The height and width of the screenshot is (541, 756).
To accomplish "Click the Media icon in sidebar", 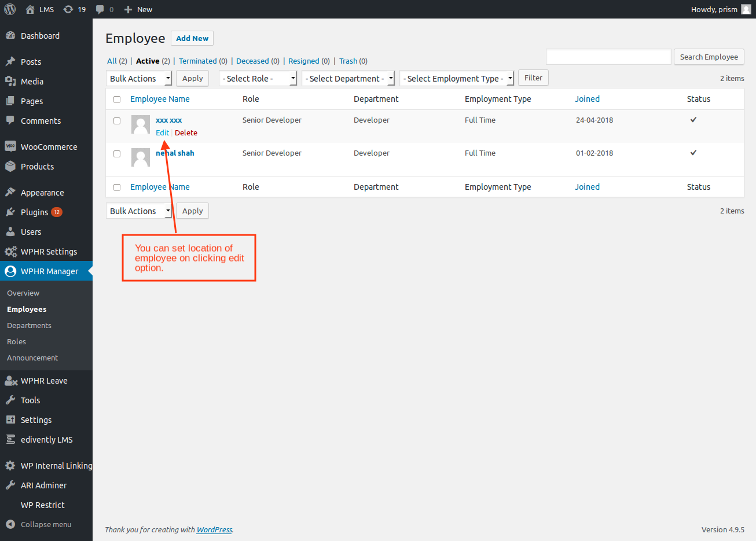I will tap(10, 81).
